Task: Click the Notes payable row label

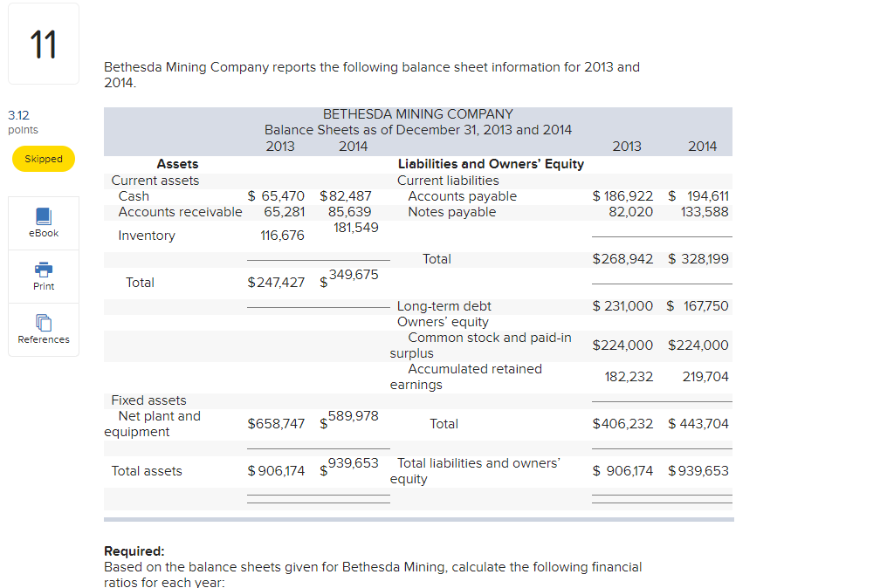Action: pyautogui.click(x=452, y=212)
